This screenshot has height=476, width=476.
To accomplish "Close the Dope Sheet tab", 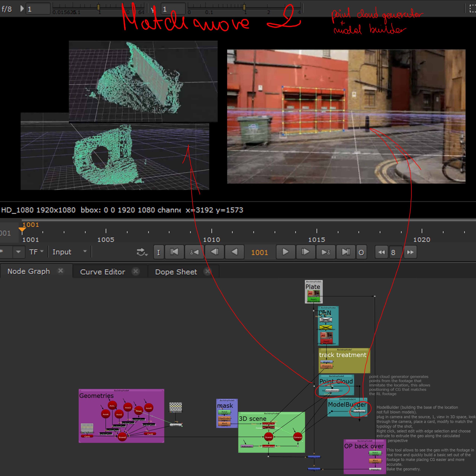I will coord(208,271).
